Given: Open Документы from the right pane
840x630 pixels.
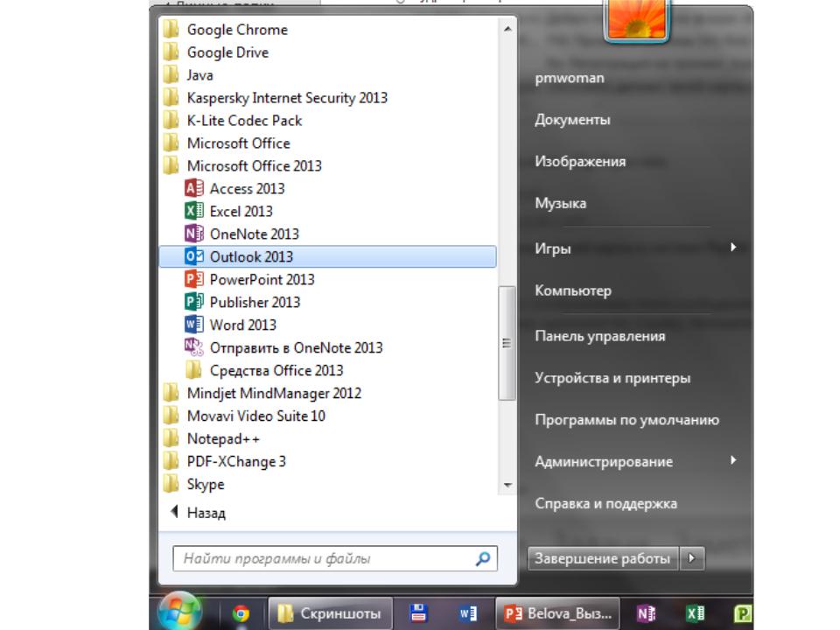Looking at the screenshot, I should (x=572, y=120).
